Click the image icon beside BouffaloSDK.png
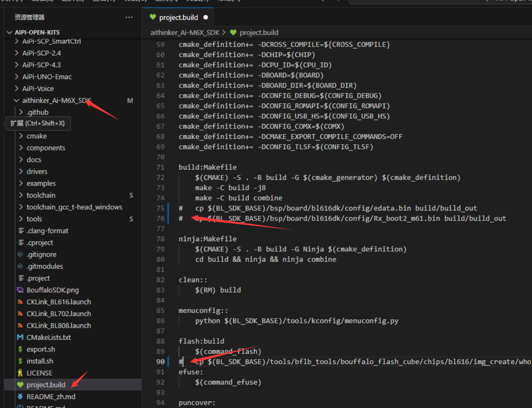The width and height of the screenshot is (532, 408). [20, 290]
